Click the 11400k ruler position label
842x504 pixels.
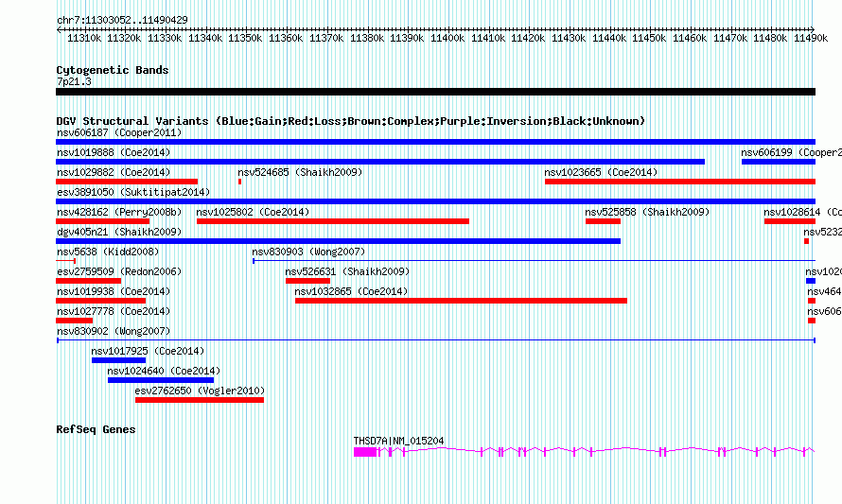pos(447,38)
